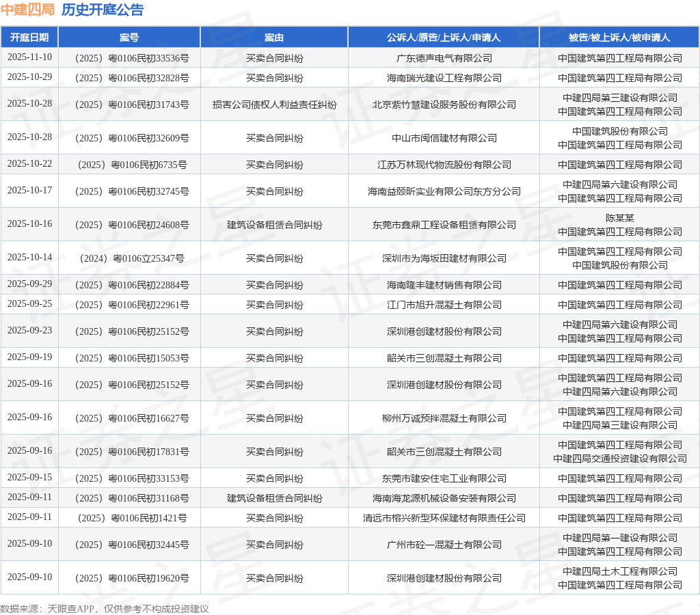Click plaintiff 北京紫竹慧建设服务股份有限公司

(x=444, y=105)
